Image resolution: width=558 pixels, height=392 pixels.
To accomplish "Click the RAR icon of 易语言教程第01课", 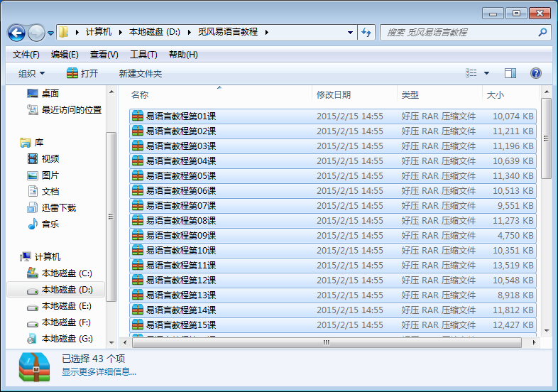I will [x=138, y=116].
